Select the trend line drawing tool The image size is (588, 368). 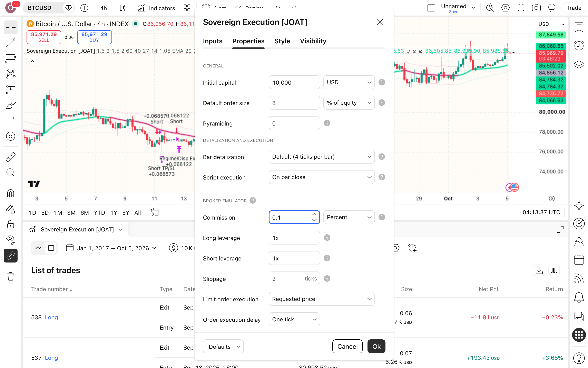tap(10, 43)
